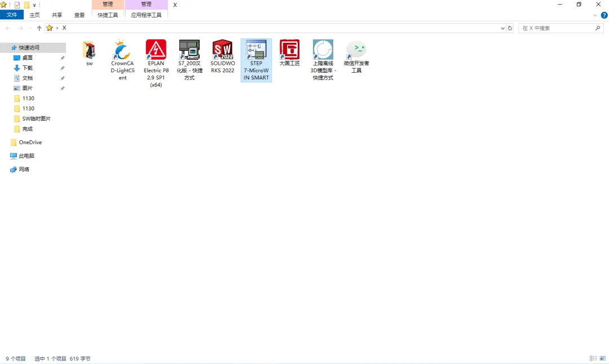Open SW临时图片 folder in sidebar

pos(36,118)
